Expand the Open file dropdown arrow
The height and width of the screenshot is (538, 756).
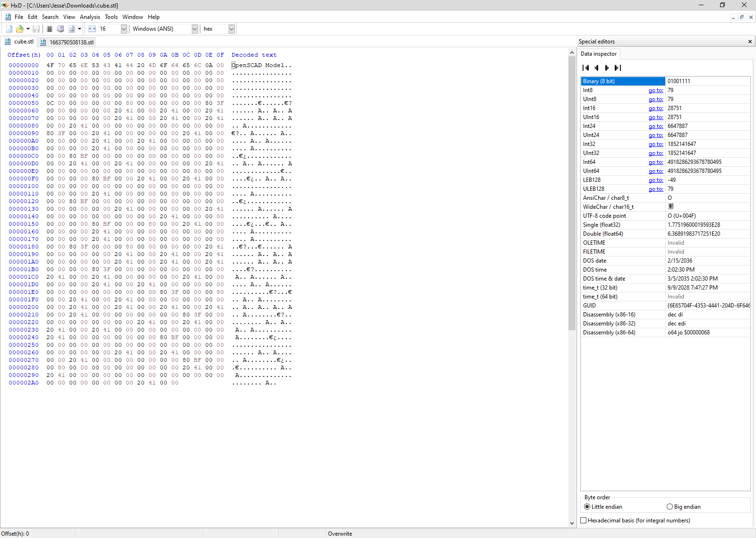coord(28,29)
